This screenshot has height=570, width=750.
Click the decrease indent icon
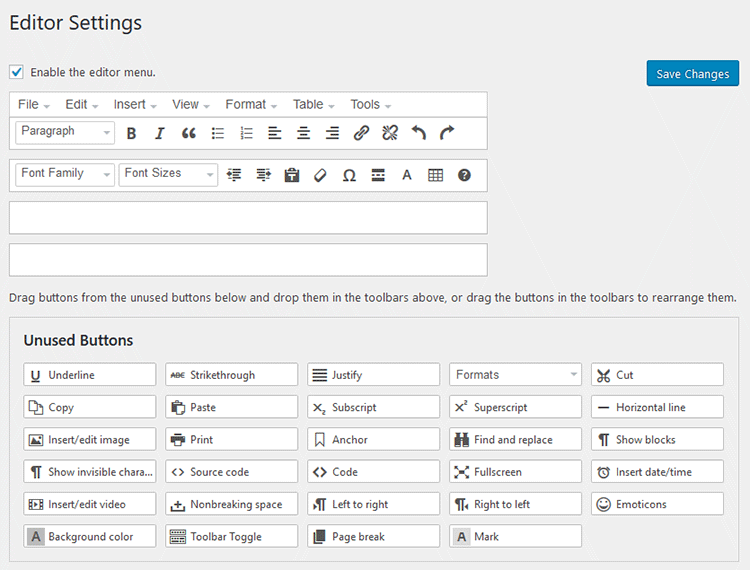234,175
